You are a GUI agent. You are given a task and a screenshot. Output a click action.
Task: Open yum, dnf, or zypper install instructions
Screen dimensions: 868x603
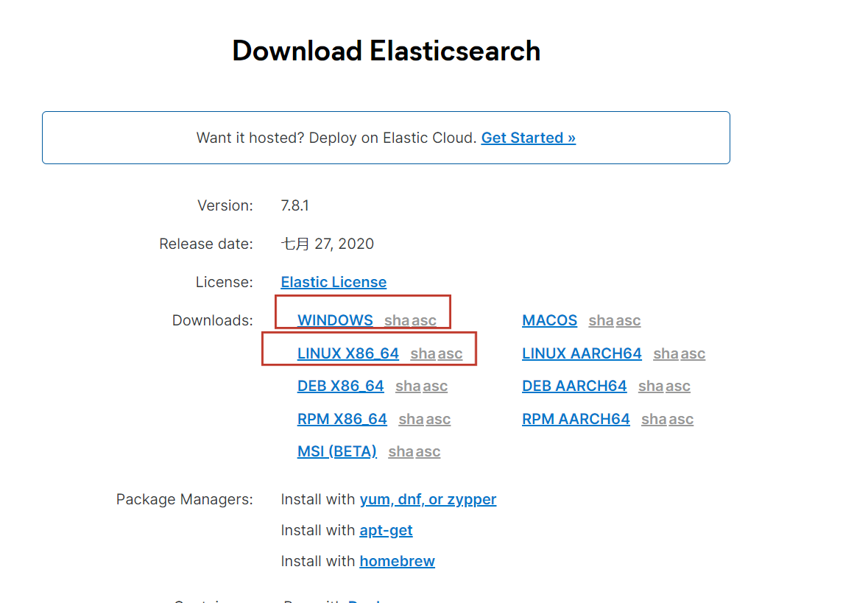tap(428, 499)
